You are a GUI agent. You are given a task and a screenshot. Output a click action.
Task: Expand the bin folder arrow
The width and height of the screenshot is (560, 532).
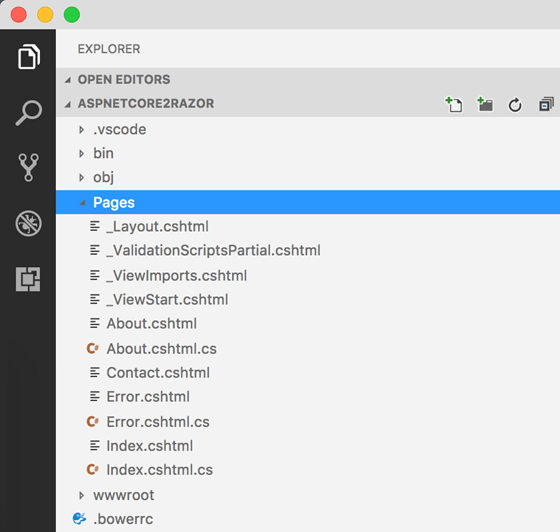click(81, 154)
